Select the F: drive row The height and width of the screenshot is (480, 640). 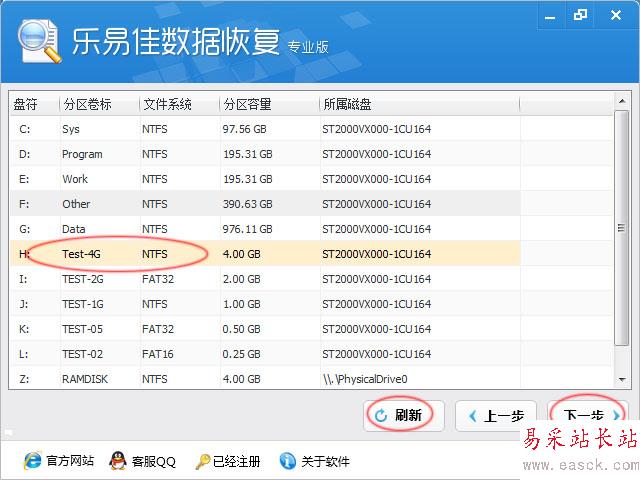point(265,204)
